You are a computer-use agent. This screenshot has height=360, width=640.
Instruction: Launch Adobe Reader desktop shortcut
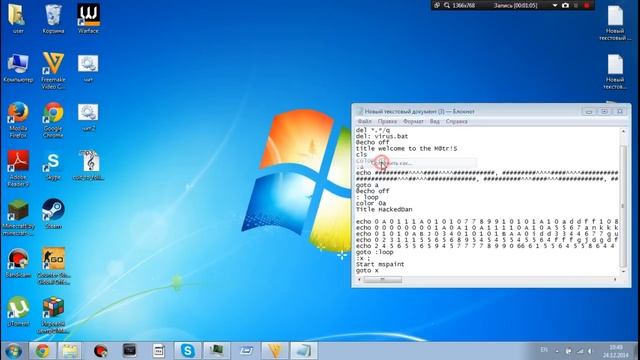pos(18,168)
